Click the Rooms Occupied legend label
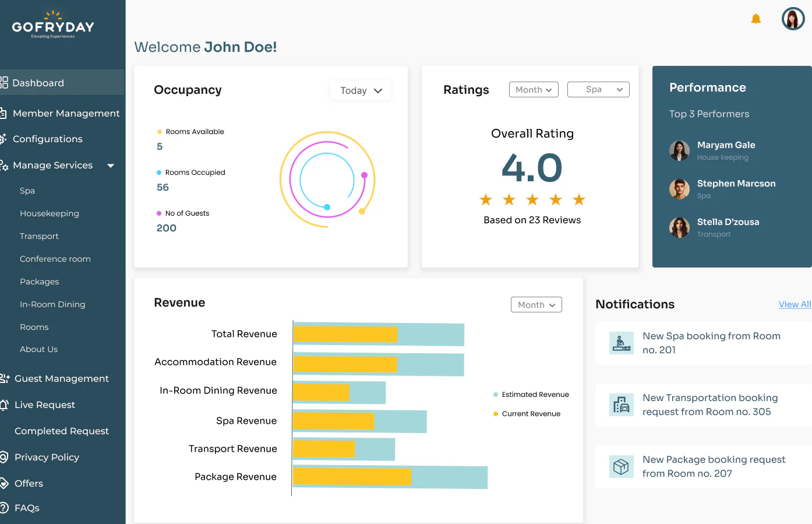The width and height of the screenshot is (812, 524). tap(195, 173)
